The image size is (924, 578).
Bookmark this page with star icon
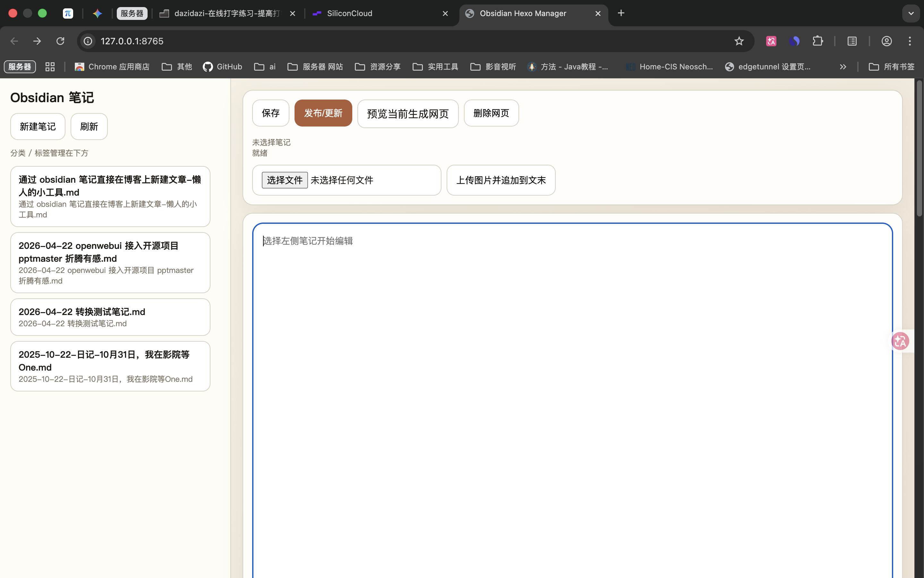click(739, 41)
